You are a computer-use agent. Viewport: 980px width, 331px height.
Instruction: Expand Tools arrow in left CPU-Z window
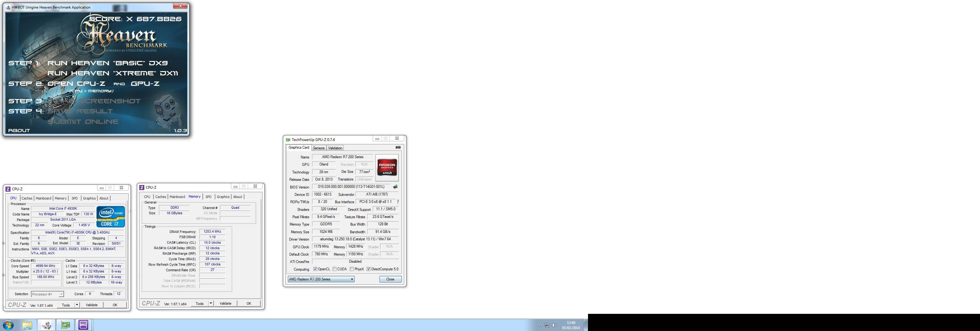[77, 305]
